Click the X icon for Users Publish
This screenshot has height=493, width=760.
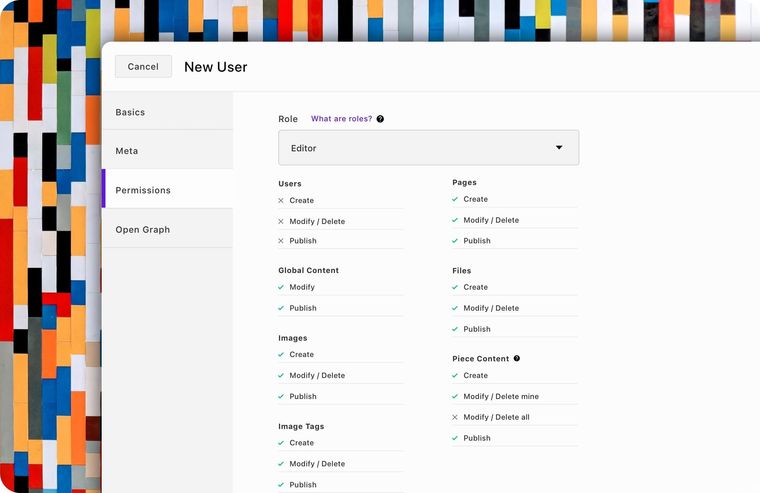pyautogui.click(x=281, y=240)
